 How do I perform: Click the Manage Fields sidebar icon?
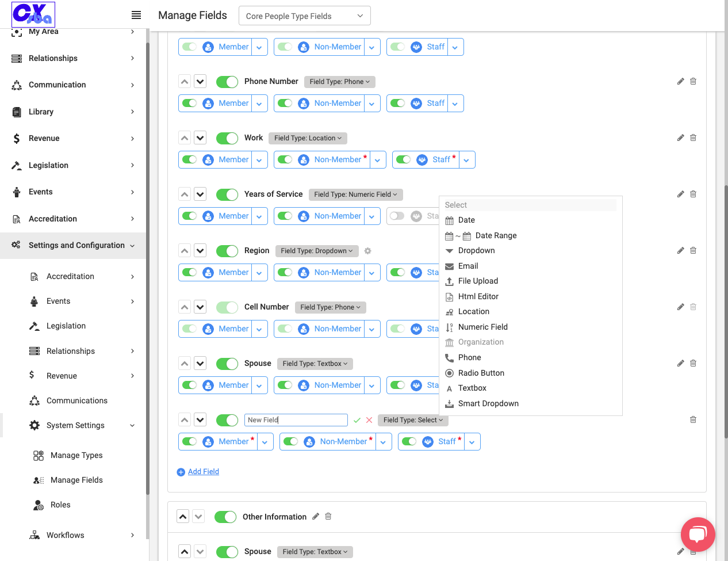point(39,480)
